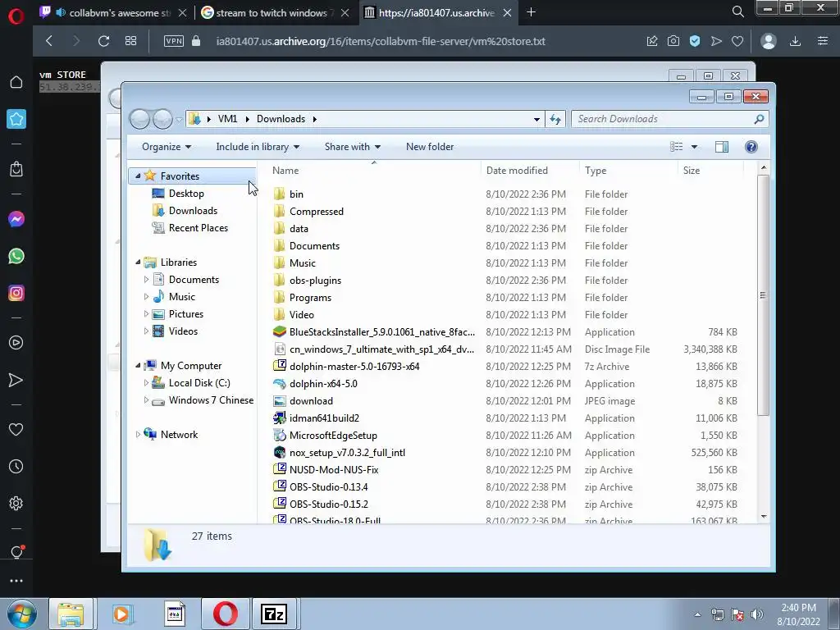This screenshot has height=630, width=840.
Task: Collapse Favorites tree group
Action: click(138, 176)
